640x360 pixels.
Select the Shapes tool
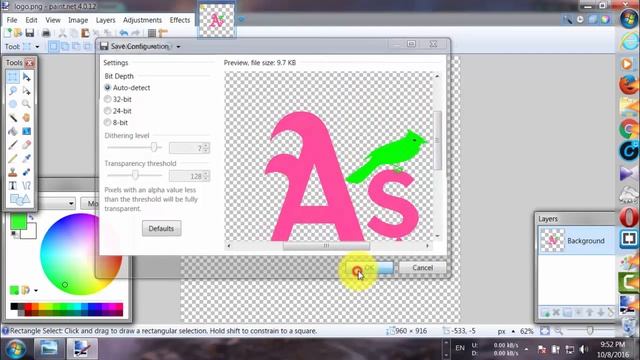coord(20,199)
